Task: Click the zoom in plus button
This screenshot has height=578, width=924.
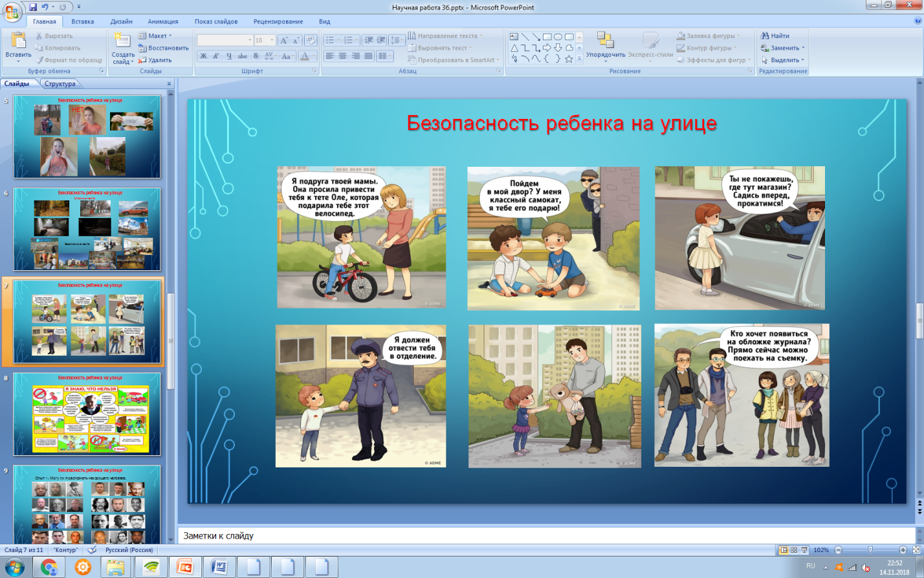Action: point(903,550)
